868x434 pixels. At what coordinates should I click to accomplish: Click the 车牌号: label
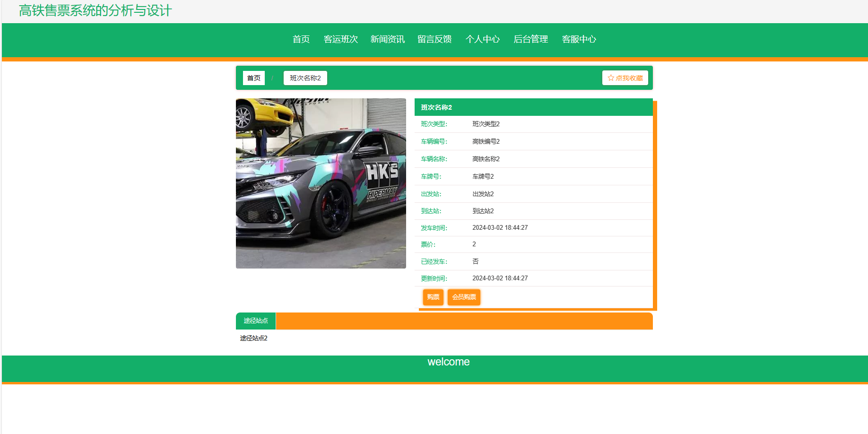pos(431,176)
